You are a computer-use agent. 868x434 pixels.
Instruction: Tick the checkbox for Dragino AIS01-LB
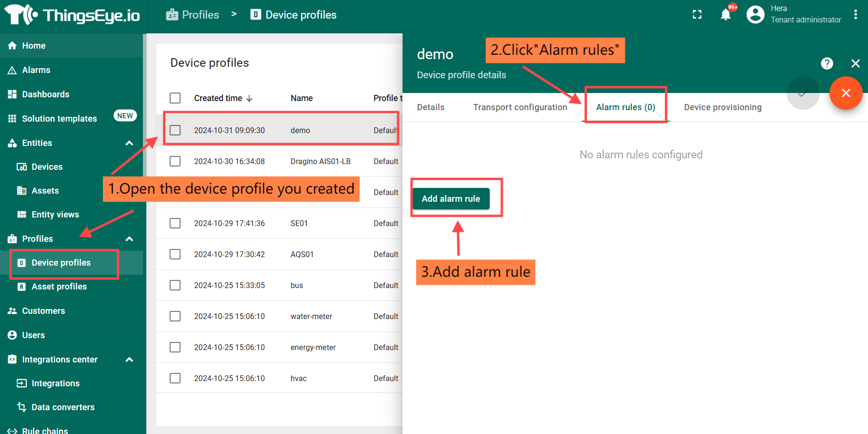point(175,161)
